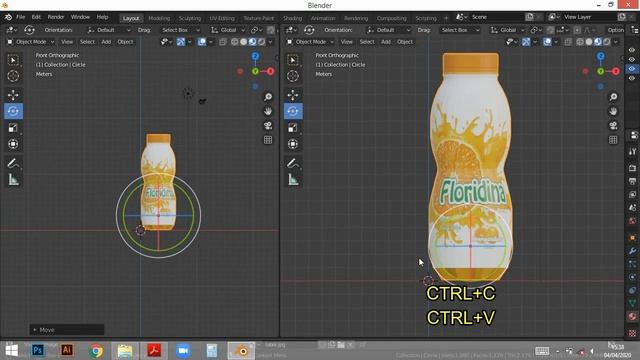Screen dimensions: 640x360
Task: Select the Move tool in right viewport toolbar
Action: pyautogui.click(x=293, y=95)
